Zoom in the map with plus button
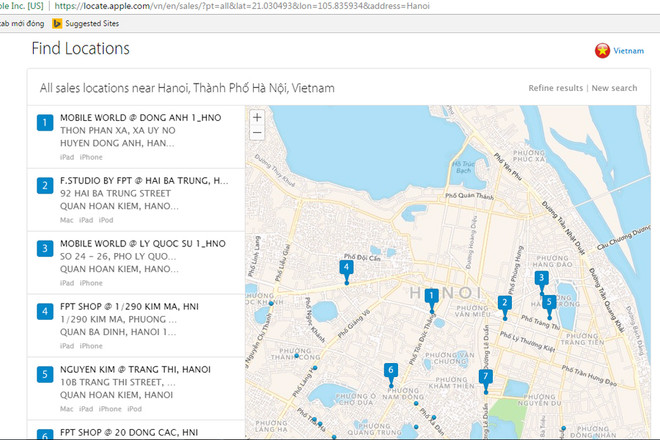The image size is (660, 440). pos(257,117)
